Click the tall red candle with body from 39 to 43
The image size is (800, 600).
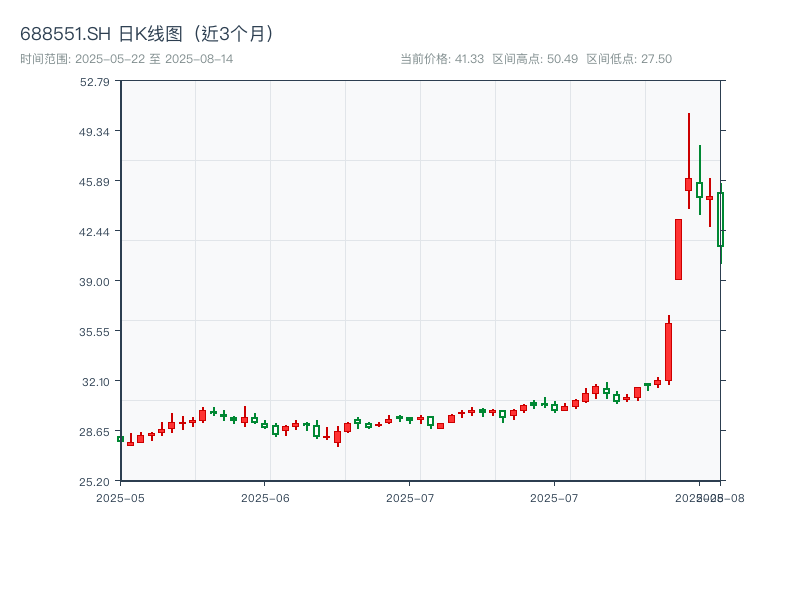coord(679,249)
